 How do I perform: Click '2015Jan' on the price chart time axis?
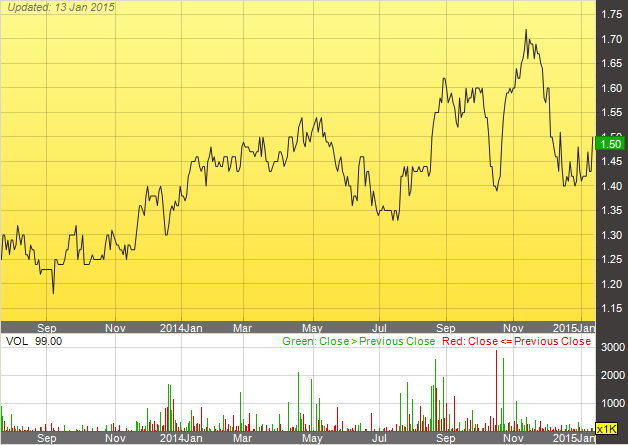click(574, 328)
